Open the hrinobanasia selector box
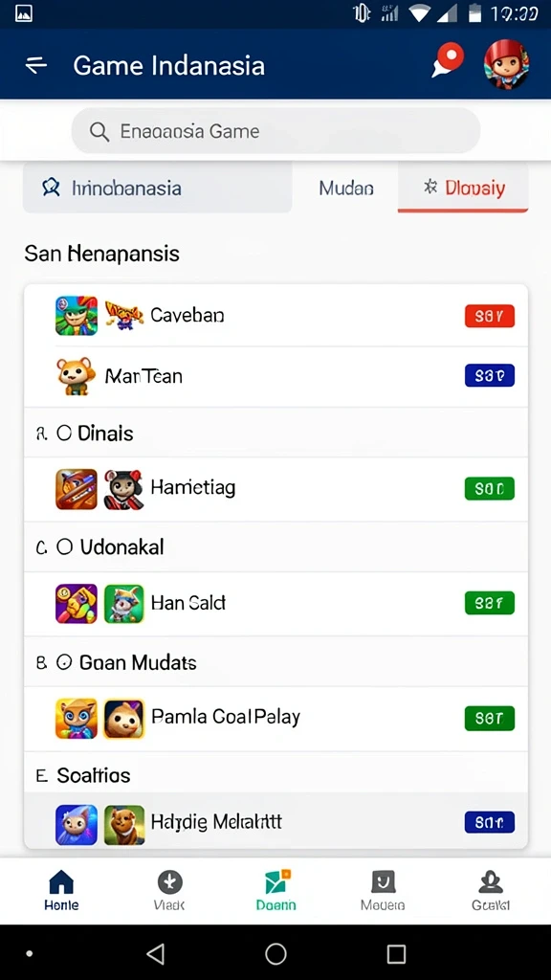This screenshot has height=980, width=551. tap(158, 188)
